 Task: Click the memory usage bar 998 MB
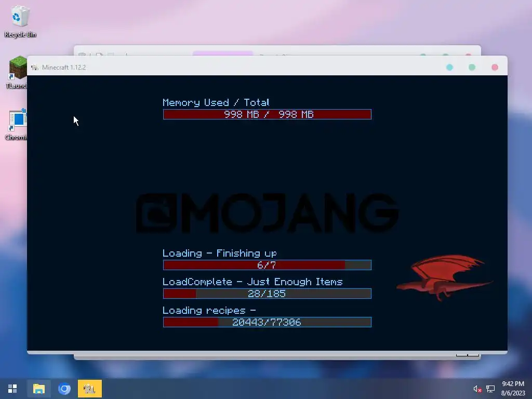(x=267, y=114)
